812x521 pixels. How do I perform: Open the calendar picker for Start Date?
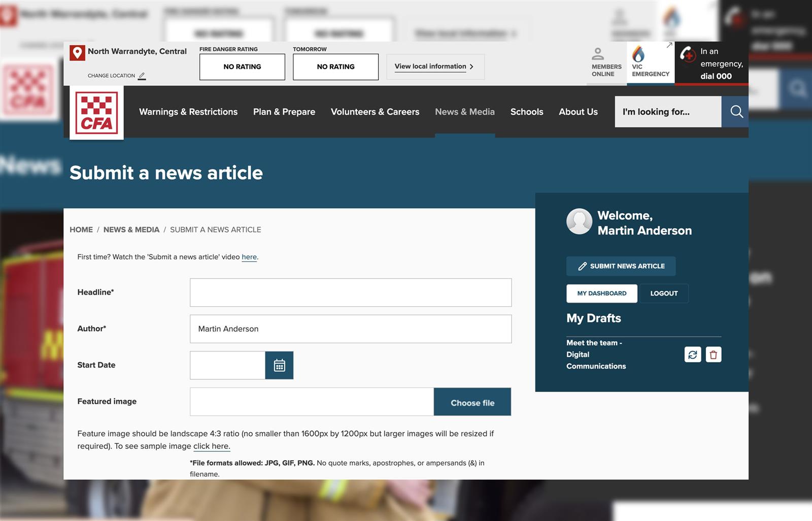coord(279,365)
